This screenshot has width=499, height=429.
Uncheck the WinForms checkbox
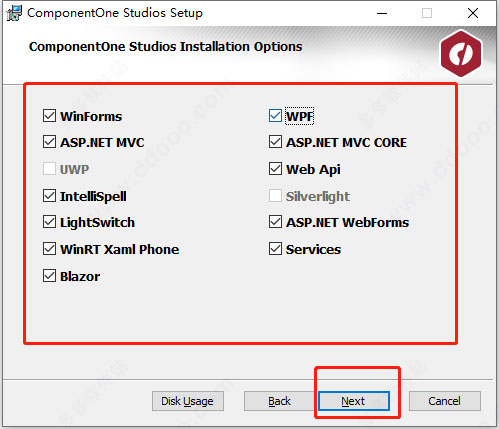(49, 116)
